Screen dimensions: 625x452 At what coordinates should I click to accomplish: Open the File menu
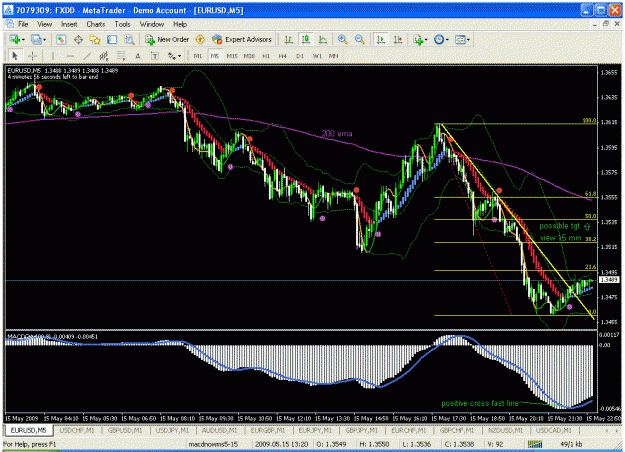23,24
